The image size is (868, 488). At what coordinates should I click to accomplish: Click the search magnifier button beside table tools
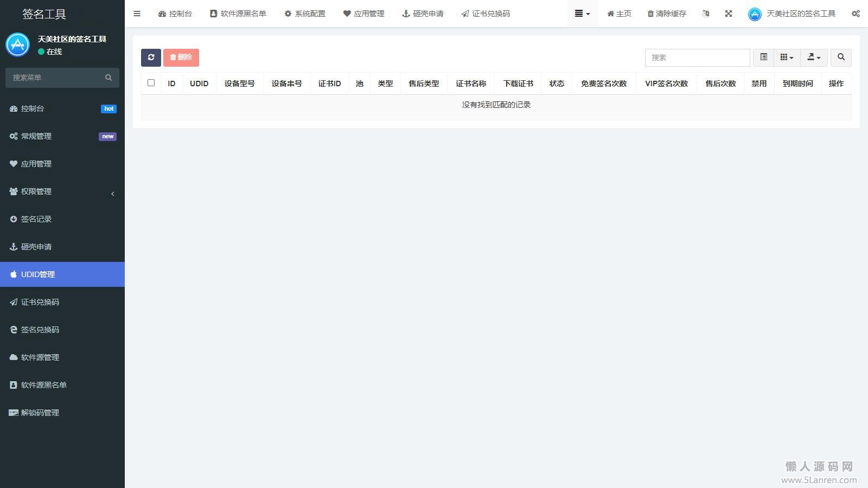(841, 57)
